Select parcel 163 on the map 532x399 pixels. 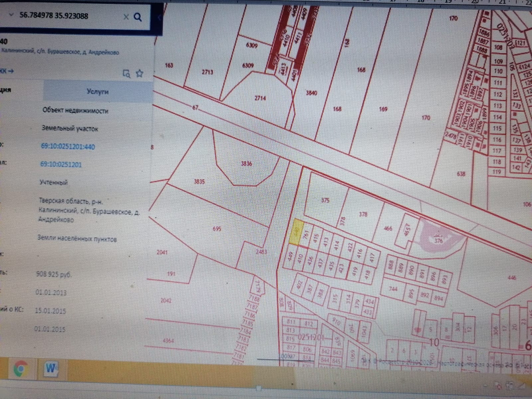point(169,65)
